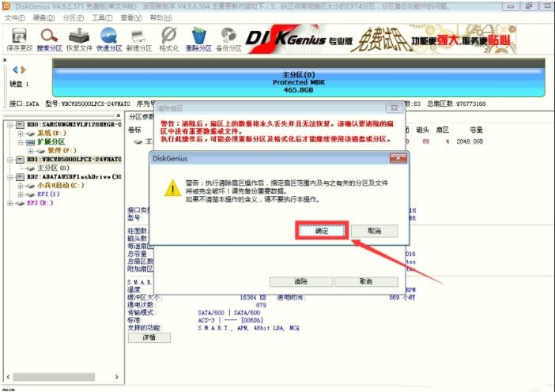Image resolution: width=555 pixels, height=392 pixels.
Task: Collapse the HD2 ADATA USB disk node
Action: [x=10, y=177]
